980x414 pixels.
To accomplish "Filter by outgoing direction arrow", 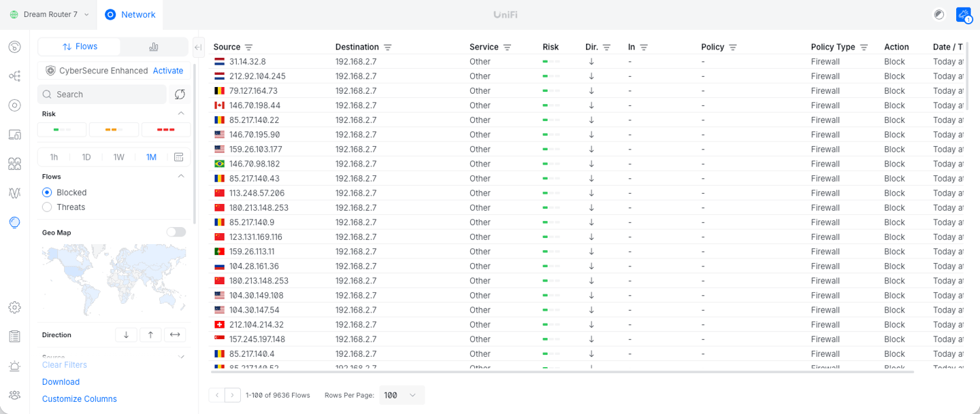I will pyautogui.click(x=150, y=334).
